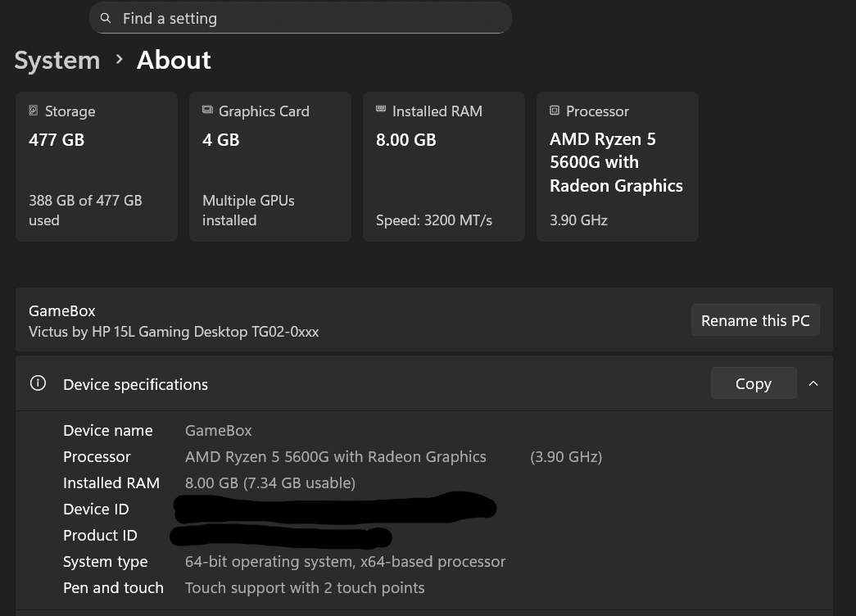The height and width of the screenshot is (616, 856).
Task: Collapse the Device specifications section
Action: (813, 383)
